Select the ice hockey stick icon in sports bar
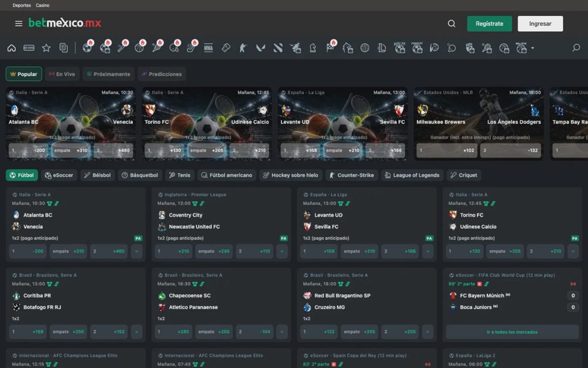Viewport: 588px width, 368px height. point(192,48)
